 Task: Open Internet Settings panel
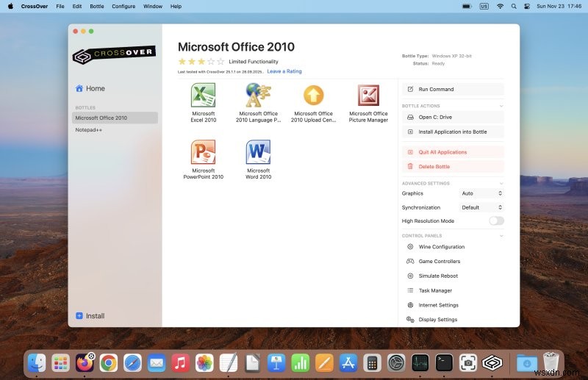pos(453,305)
